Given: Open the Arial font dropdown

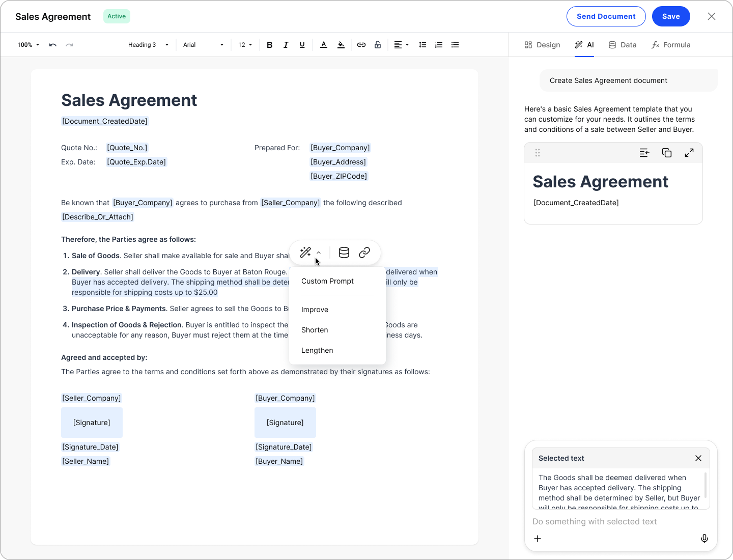Looking at the screenshot, I should [x=203, y=45].
